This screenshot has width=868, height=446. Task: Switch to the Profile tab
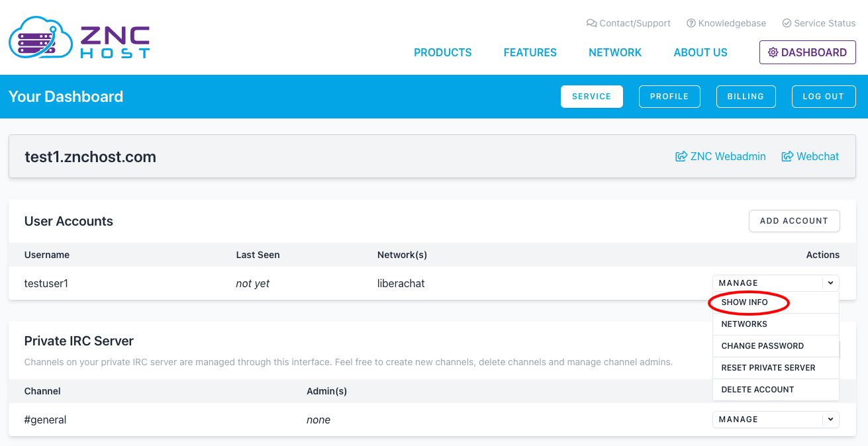(x=669, y=97)
